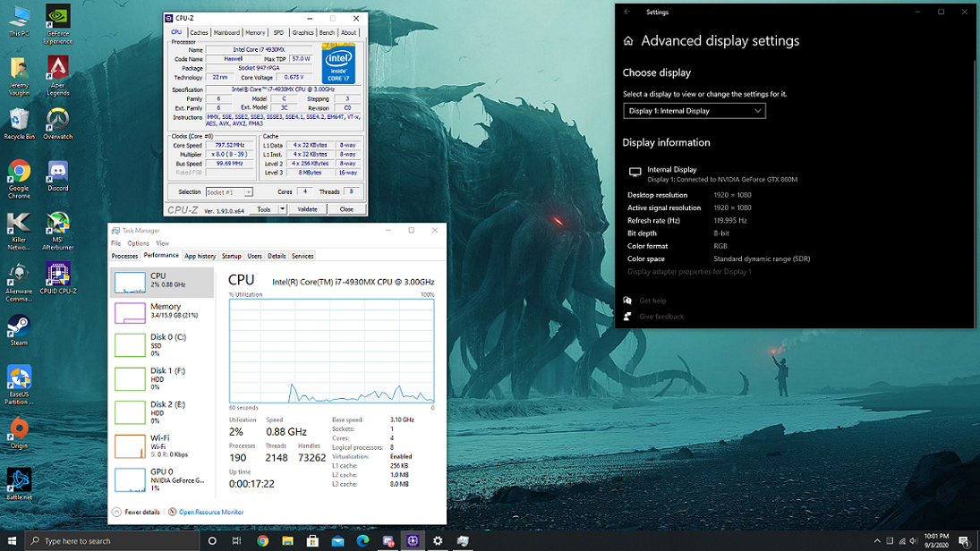Open Task Manager Details tab
Screen dimensions: 980x551
(277, 256)
